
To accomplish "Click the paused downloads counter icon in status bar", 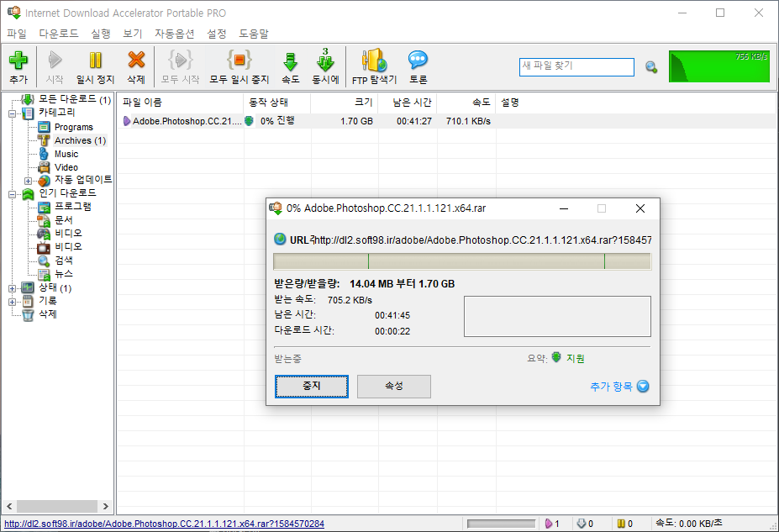I will (x=621, y=524).
